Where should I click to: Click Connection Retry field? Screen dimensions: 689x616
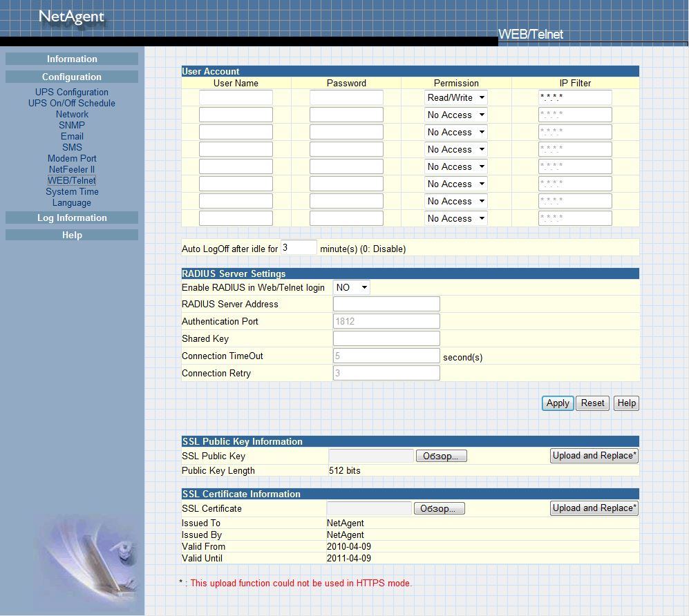(x=387, y=373)
